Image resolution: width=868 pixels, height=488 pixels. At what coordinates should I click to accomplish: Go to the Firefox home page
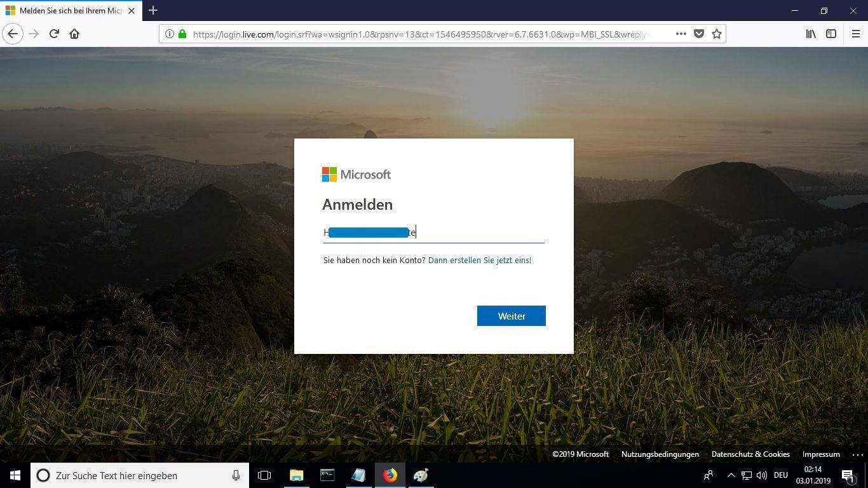(x=74, y=34)
